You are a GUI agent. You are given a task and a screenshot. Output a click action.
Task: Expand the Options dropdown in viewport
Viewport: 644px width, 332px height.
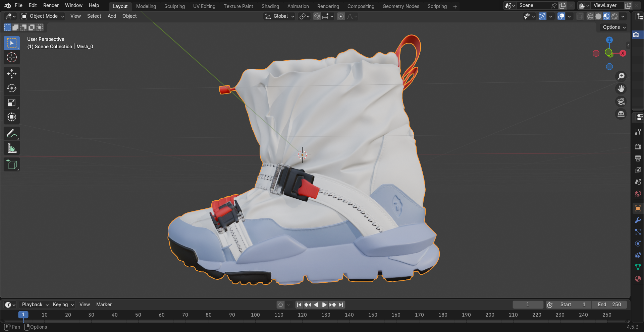pos(613,27)
